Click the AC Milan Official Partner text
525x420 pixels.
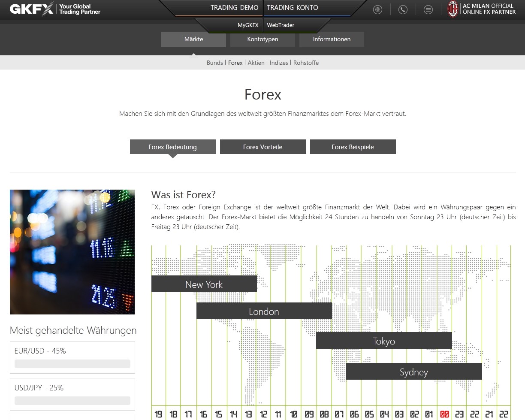click(x=489, y=9)
